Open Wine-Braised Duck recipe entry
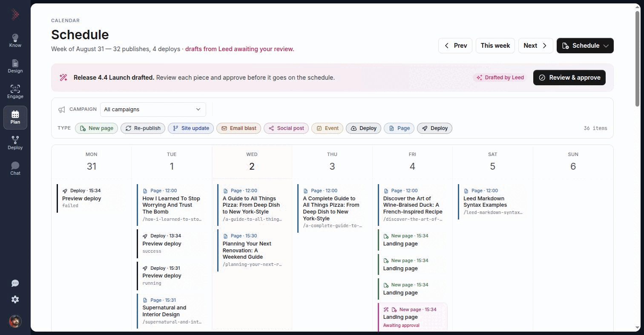This screenshot has width=644, height=335. coord(412,205)
